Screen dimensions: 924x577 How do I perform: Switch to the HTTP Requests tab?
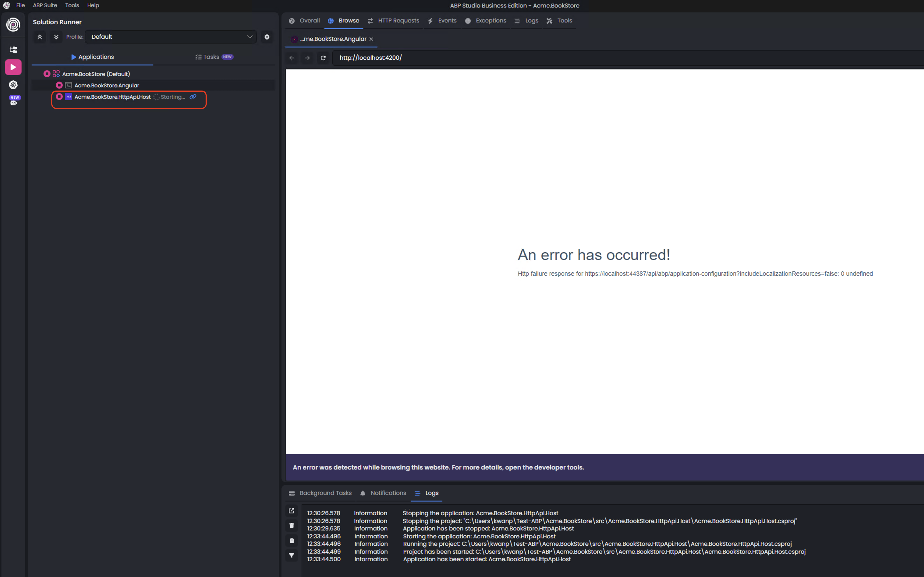pyautogui.click(x=393, y=21)
